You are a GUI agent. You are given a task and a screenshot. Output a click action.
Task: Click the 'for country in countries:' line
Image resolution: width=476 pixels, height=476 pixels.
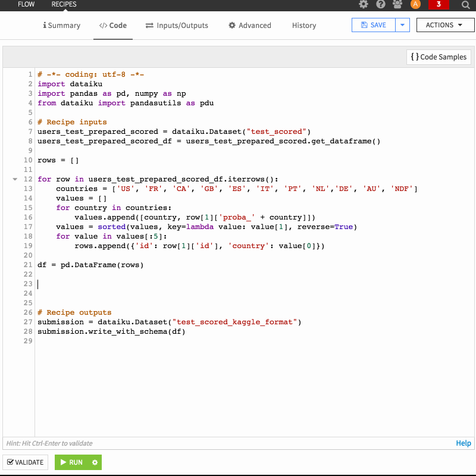coord(114,208)
